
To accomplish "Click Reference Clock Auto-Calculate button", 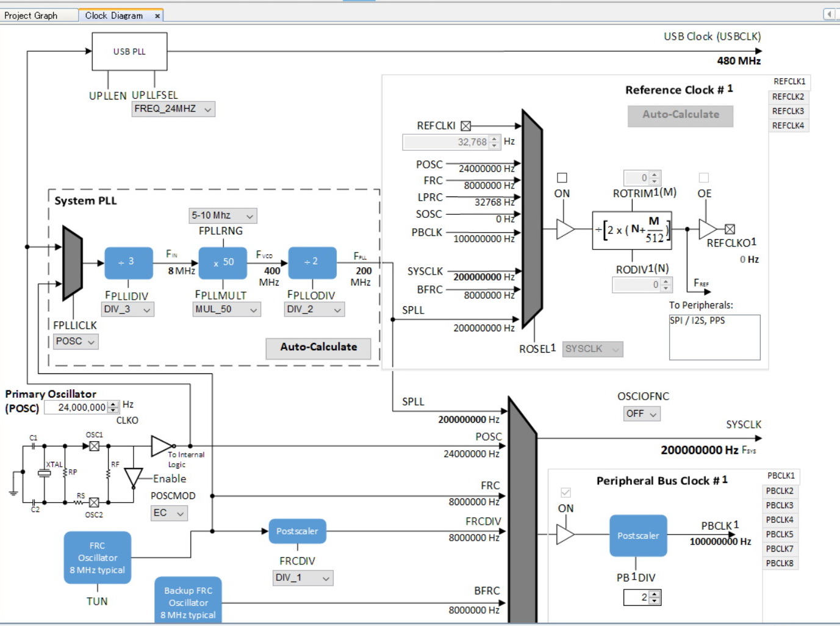I will pos(680,115).
